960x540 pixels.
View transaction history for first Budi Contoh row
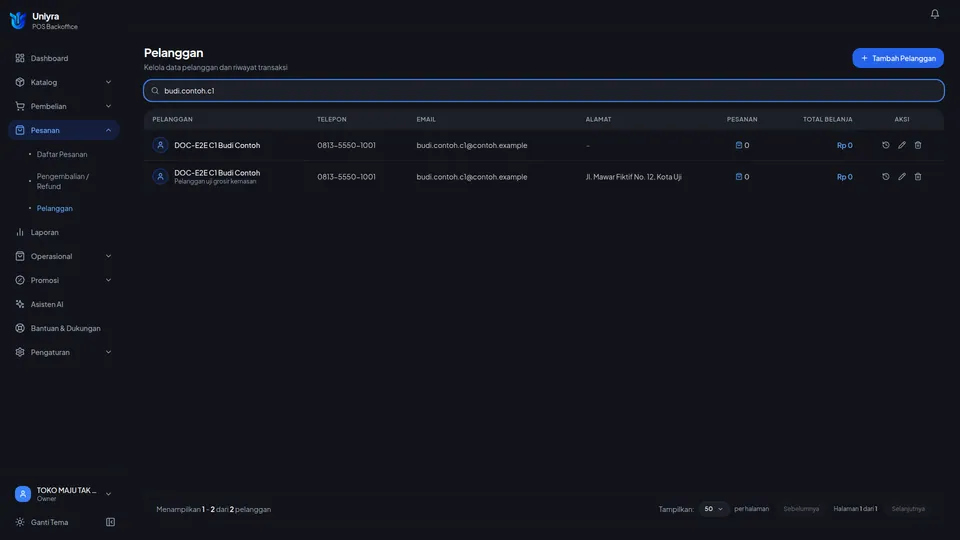pyautogui.click(x=885, y=145)
